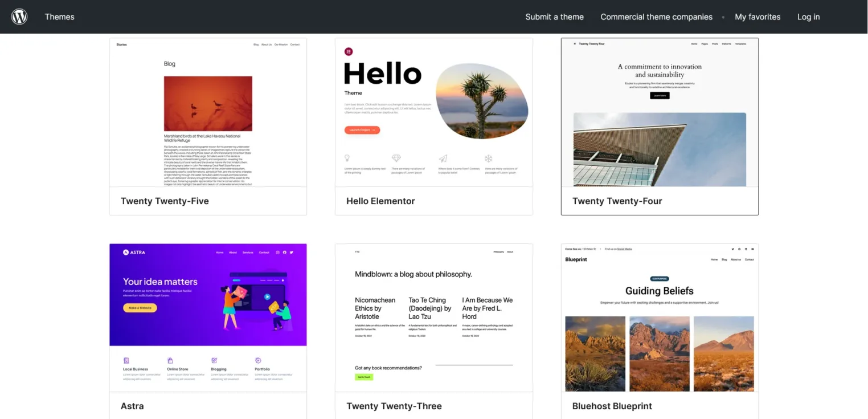Click the Log in link
Viewport: 868px width, 419px height.
click(808, 17)
